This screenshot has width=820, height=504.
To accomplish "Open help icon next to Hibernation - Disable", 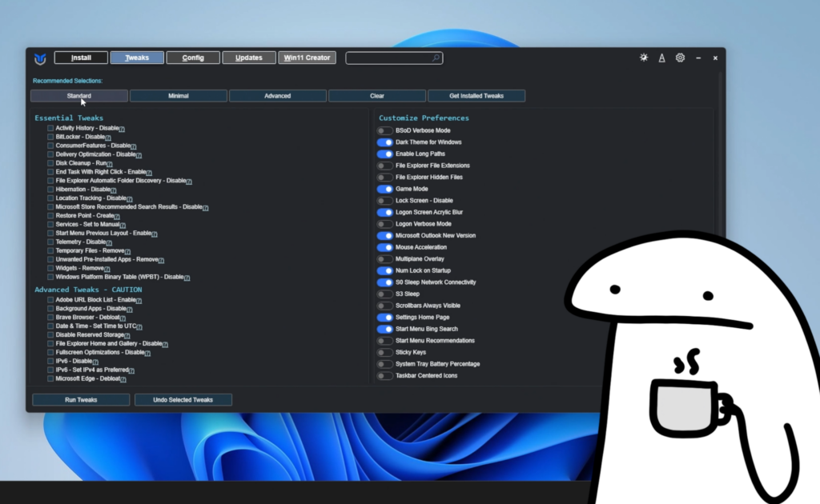I will coord(114,190).
